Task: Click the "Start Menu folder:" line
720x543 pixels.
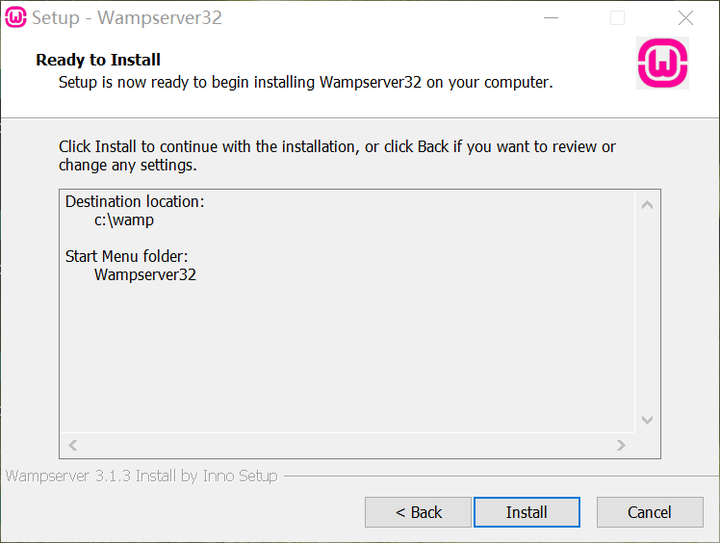Action: click(127, 256)
